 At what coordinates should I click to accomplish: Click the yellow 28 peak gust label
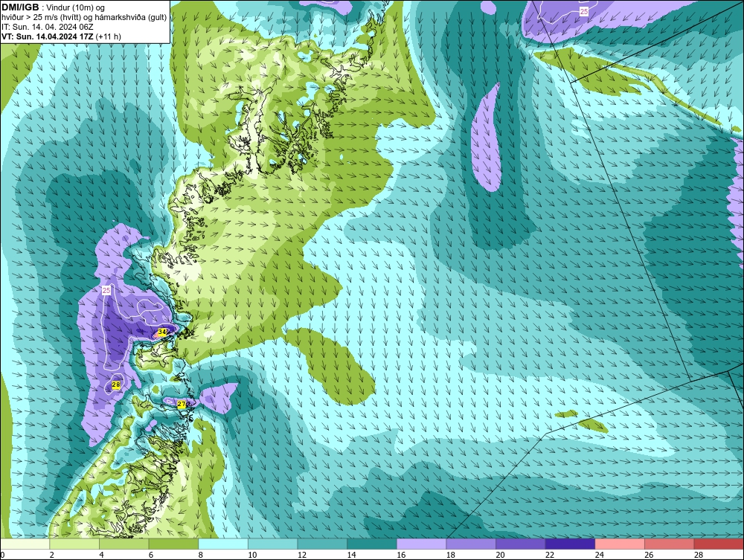click(x=116, y=385)
